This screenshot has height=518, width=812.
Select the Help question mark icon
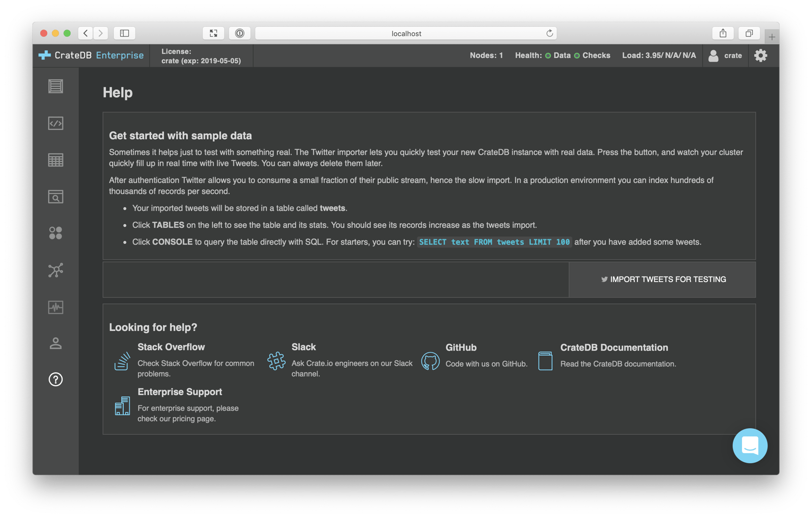click(x=55, y=379)
